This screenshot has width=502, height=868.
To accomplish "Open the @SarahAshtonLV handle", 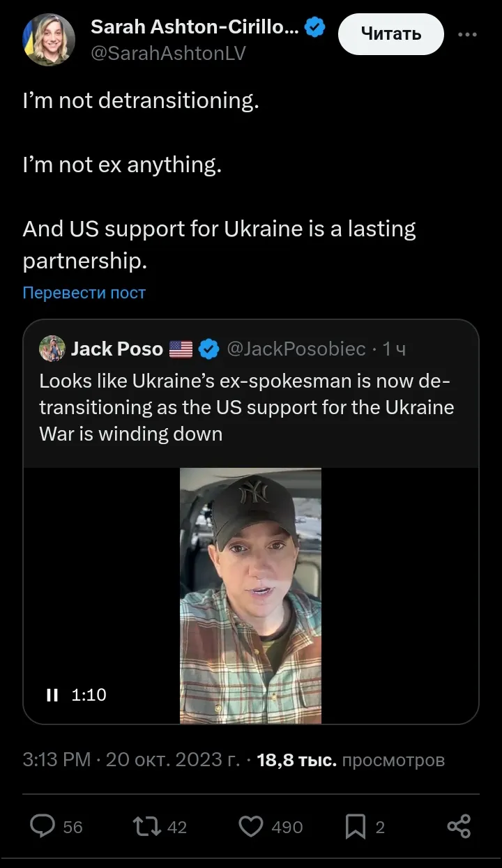I will click(168, 54).
